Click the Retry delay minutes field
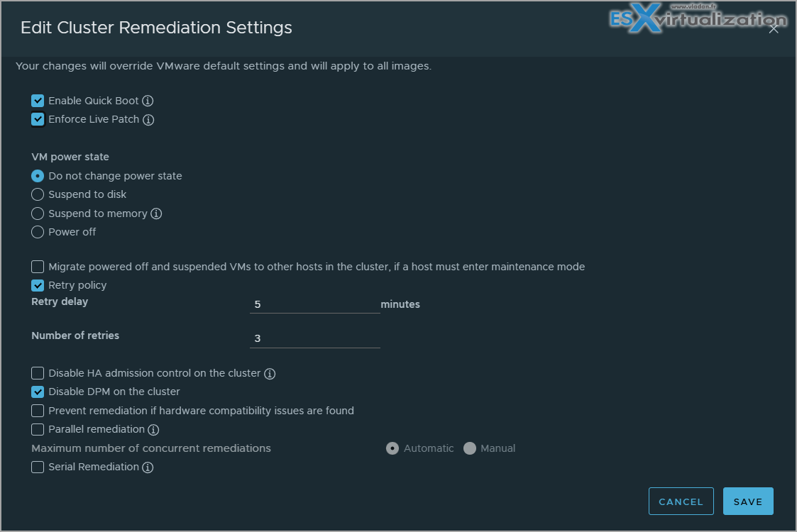797x532 pixels. click(x=314, y=304)
